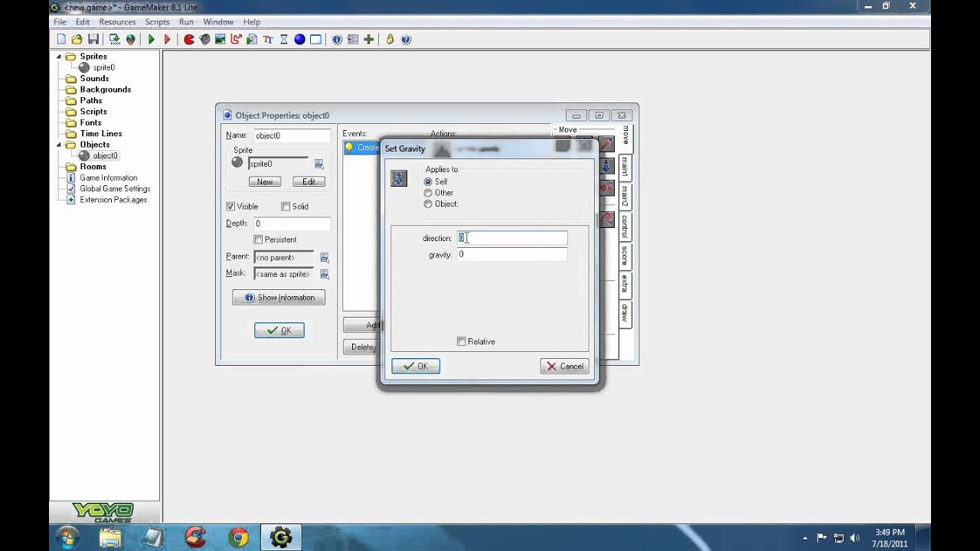This screenshot has height=551, width=980.
Task: Enable the Persistent checkbox
Action: (258, 240)
